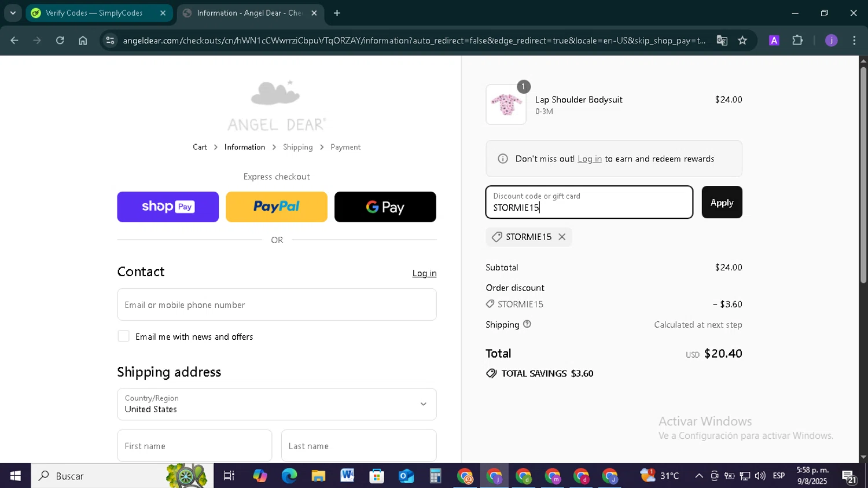Click the Lap Shoulder Bodysuit thumbnail
This screenshot has width=868, height=488.
[x=506, y=105]
